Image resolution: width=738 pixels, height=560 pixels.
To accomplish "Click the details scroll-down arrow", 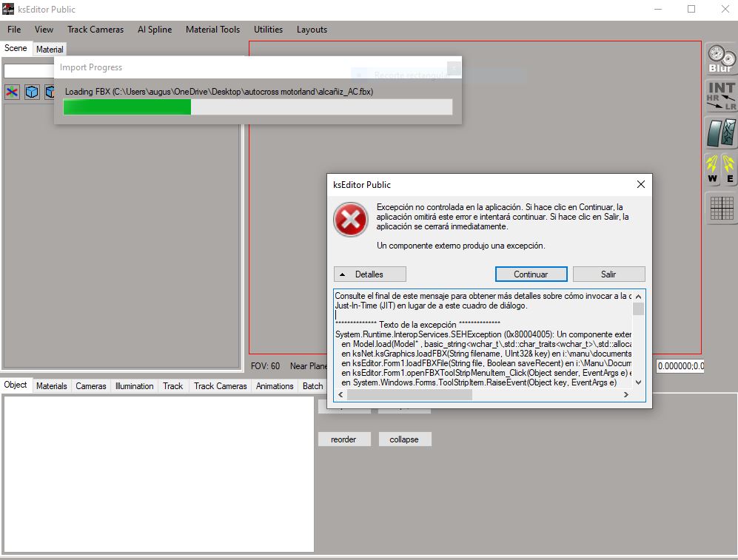I will pyautogui.click(x=638, y=382).
